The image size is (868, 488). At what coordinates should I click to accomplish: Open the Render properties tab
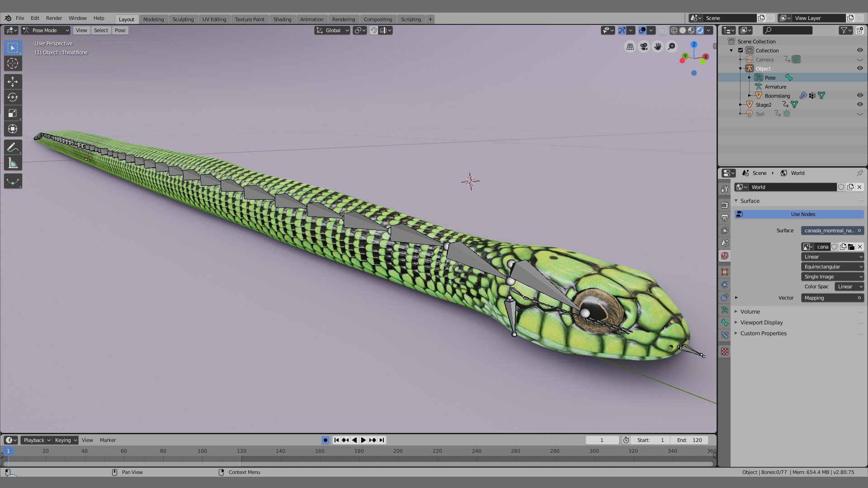[725, 205]
